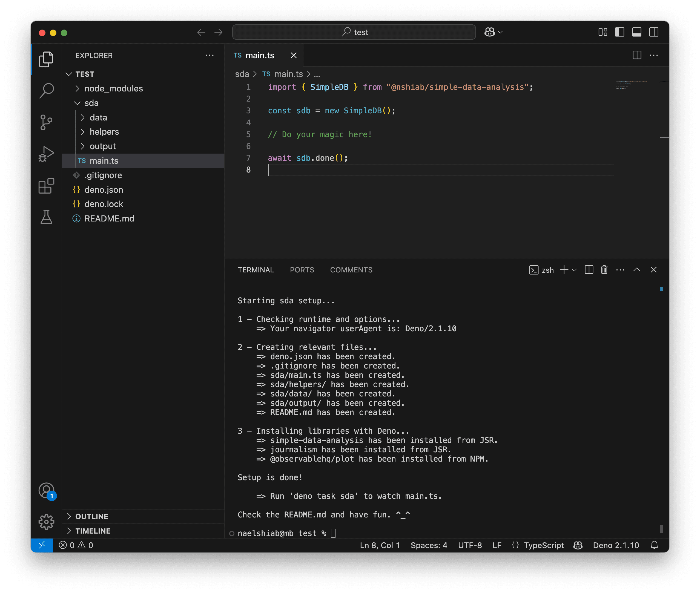Screen dimensions: 700x593
Task: Create a new terminal with plus icon
Action: point(564,270)
